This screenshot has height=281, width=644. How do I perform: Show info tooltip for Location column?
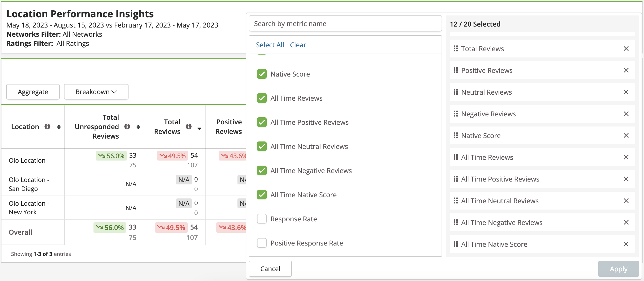[x=47, y=127]
